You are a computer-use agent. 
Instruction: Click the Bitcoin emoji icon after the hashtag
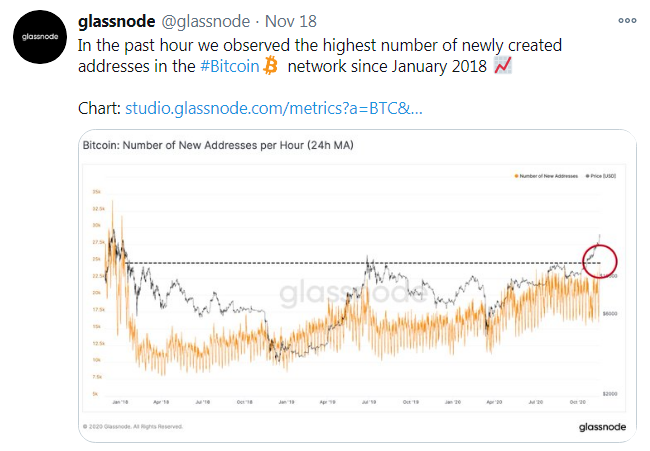click(x=269, y=66)
